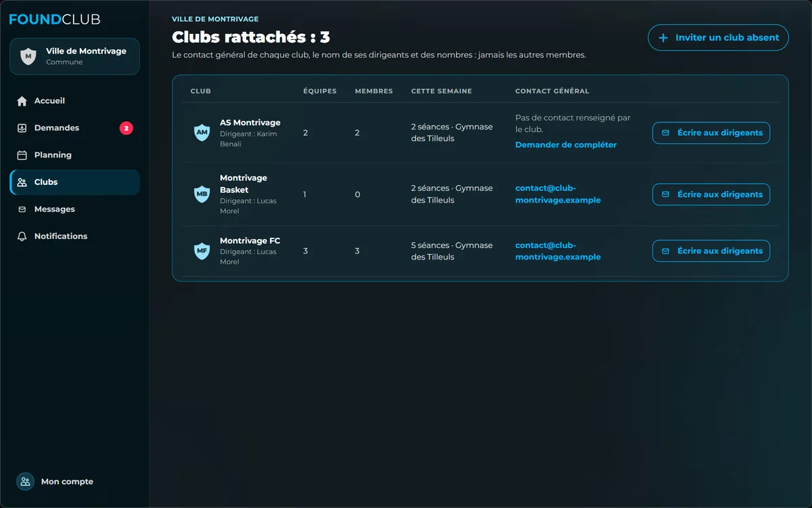
Task: Open Planning in the sidebar
Action: (74, 155)
